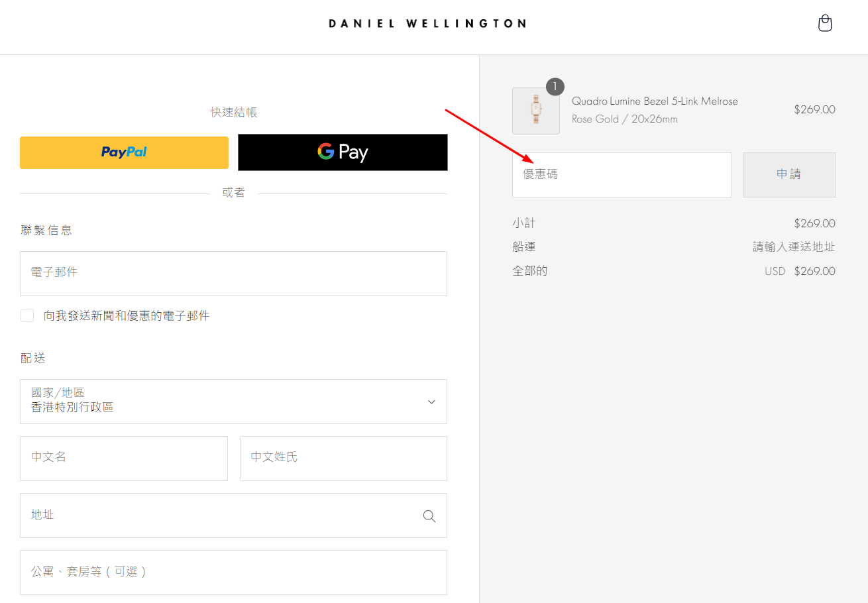This screenshot has width=868, height=603.
Task: Pay with the Google Pay button
Action: (343, 152)
